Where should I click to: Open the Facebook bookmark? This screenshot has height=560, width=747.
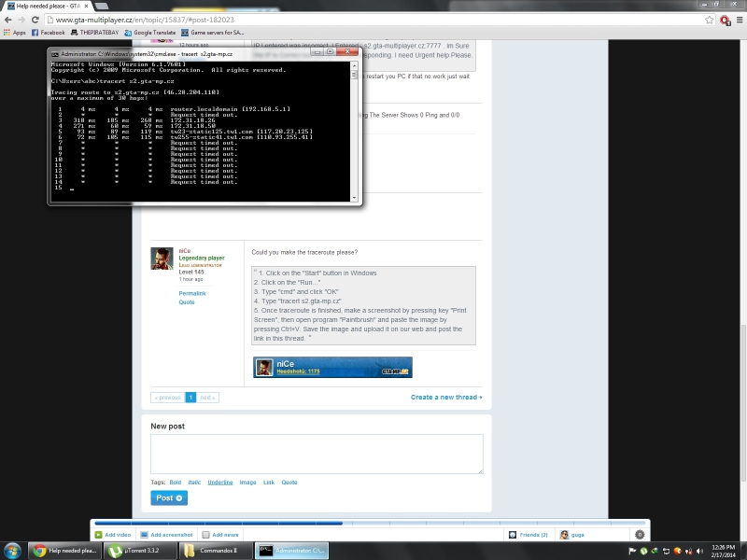pos(47,33)
